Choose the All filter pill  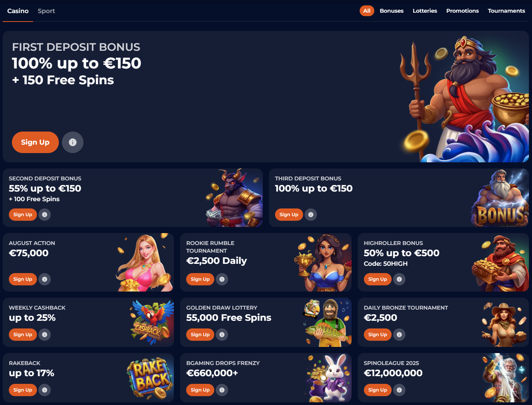(x=367, y=11)
